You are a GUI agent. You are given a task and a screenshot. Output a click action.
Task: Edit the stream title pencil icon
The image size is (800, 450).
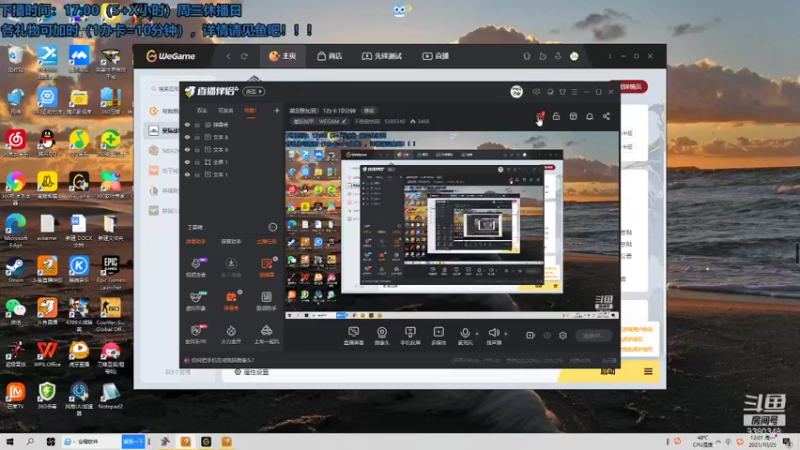click(x=344, y=121)
